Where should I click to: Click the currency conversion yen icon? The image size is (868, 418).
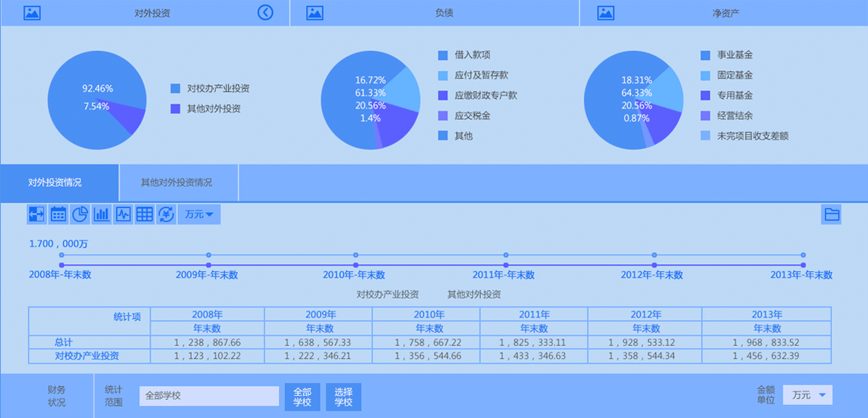click(166, 214)
